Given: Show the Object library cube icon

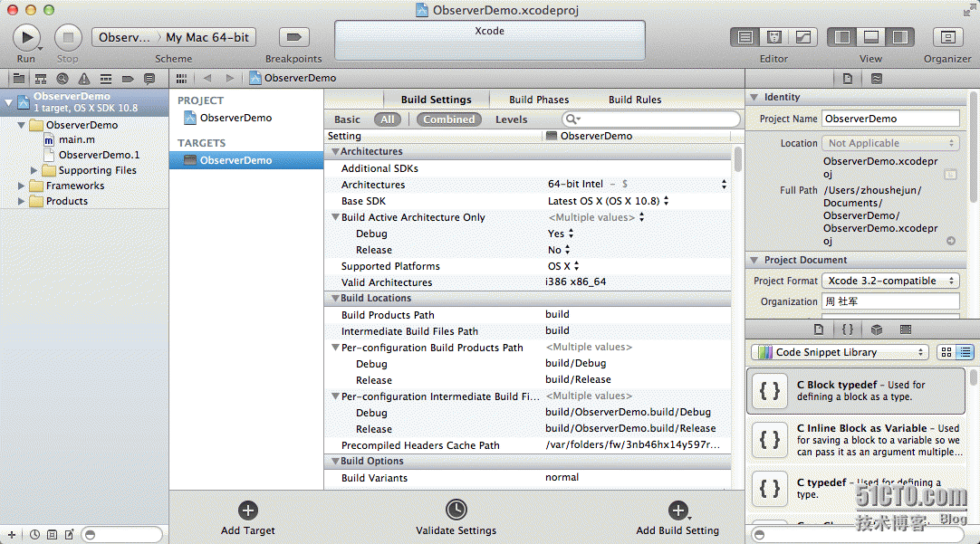Looking at the screenshot, I should coord(877,329).
